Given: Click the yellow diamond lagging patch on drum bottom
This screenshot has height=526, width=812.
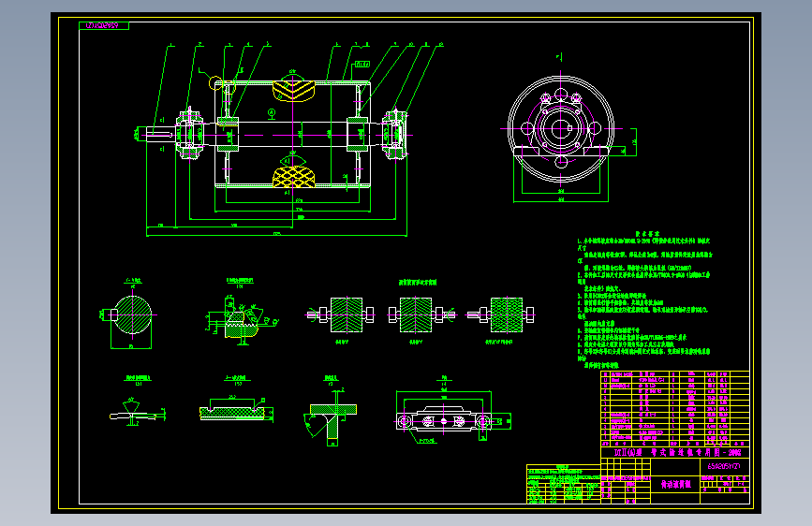Looking at the screenshot, I should pyautogui.click(x=294, y=177).
